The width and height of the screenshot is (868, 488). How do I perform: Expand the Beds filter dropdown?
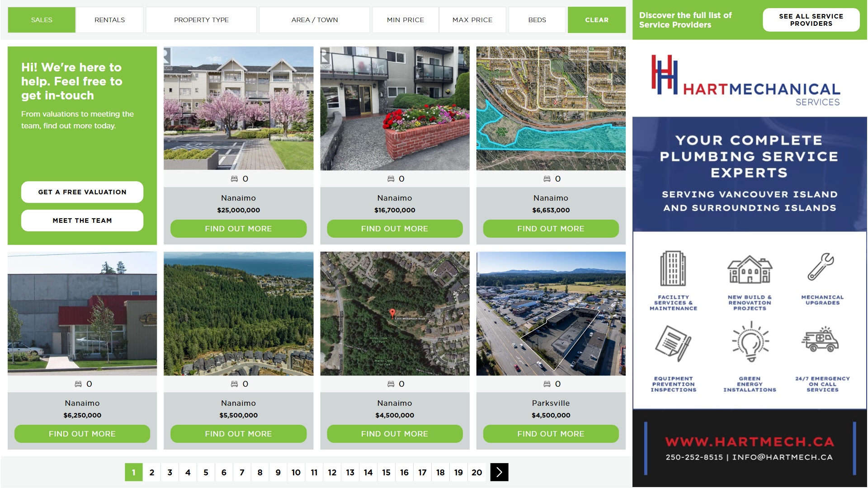coord(537,20)
